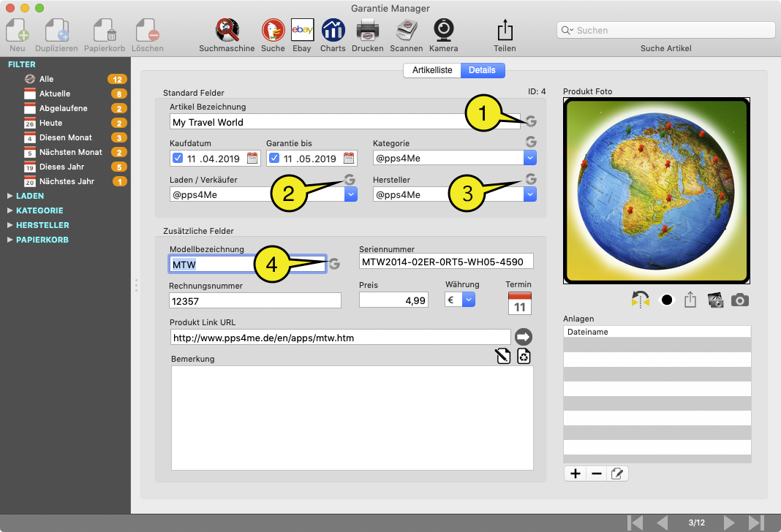
Task: Click the DuckDuckGo Suche icon
Action: (273, 31)
